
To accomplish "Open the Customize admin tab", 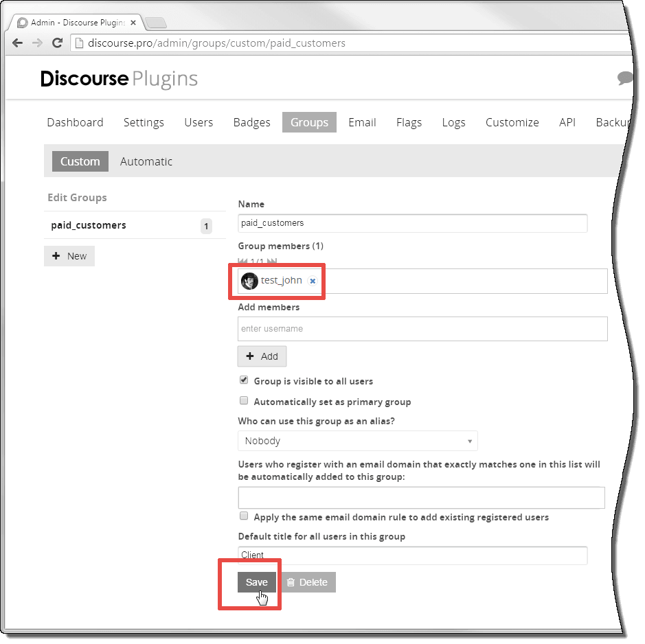I will 512,122.
